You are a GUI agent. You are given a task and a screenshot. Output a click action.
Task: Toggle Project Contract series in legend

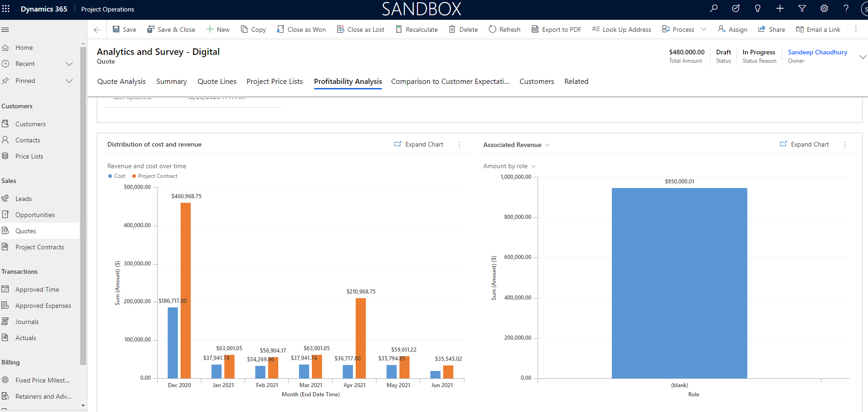click(155, 176)
